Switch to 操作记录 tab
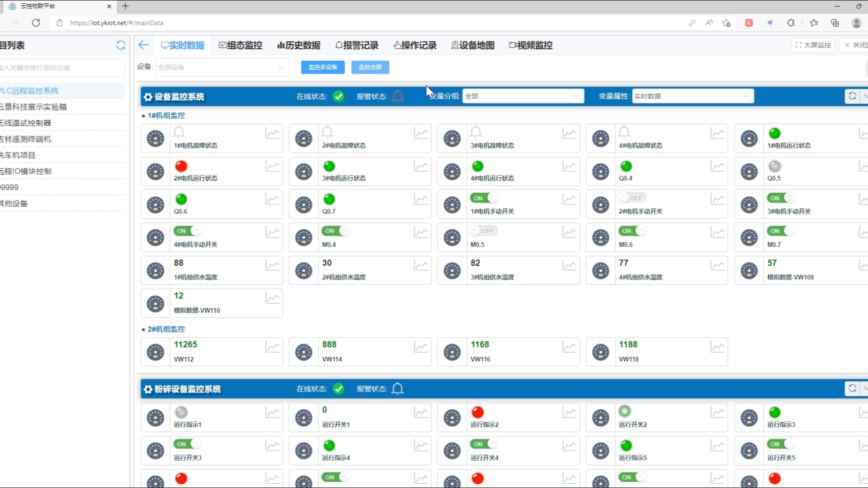The image size is (868, 488). point(415,45)
